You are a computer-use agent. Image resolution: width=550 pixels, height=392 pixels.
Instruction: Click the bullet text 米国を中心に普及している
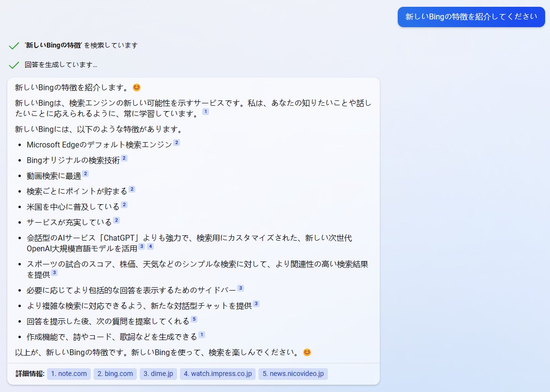tap(73, 207)
